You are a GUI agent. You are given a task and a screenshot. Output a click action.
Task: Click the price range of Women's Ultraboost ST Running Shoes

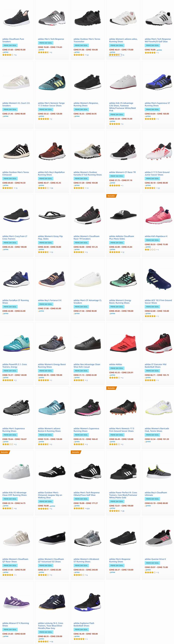click(x=85, y=570)
